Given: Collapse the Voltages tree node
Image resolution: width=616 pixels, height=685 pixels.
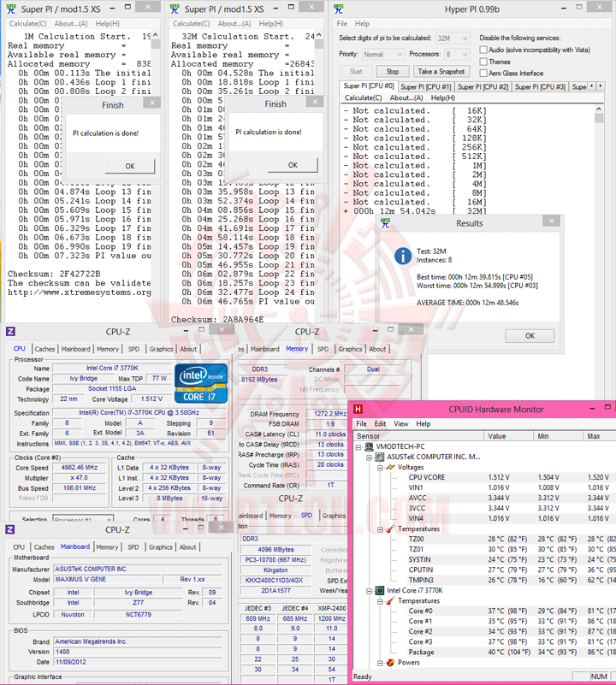Looking at the screenshot, I should click(x=380, y=468).
